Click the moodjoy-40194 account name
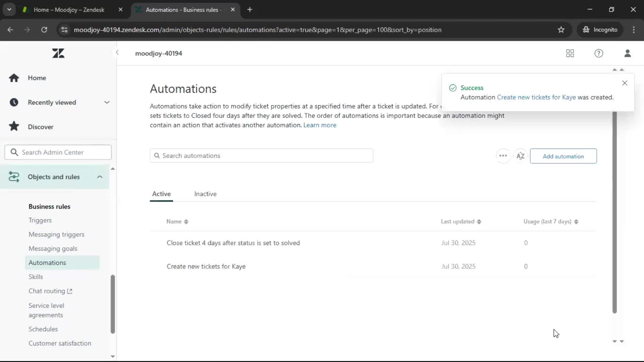Viewport: 644px width, 362px height. 158,53
